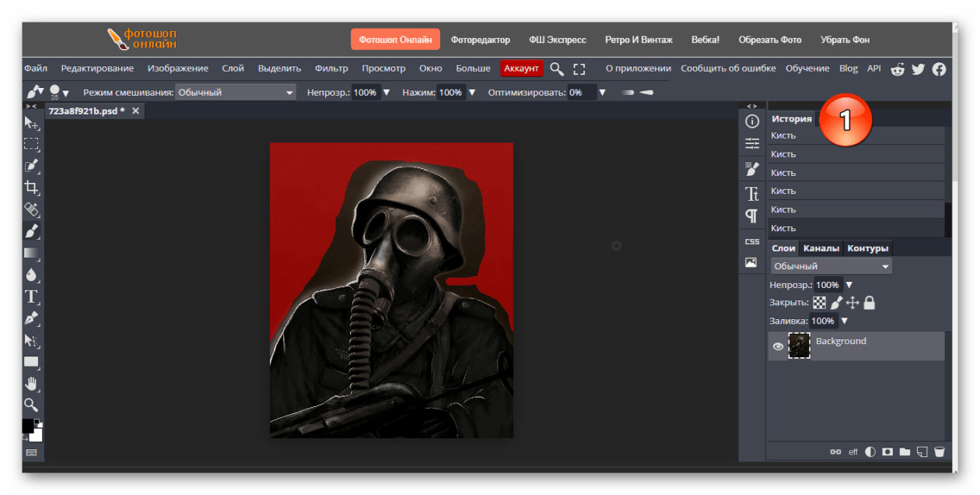The height and width of the screenshot is (495, 980).
Task: Open the Twitter link icon
Action: click(918, 68)
